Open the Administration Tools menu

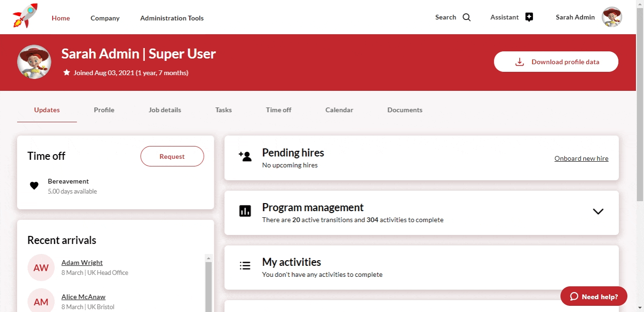(x=172, y=18)
